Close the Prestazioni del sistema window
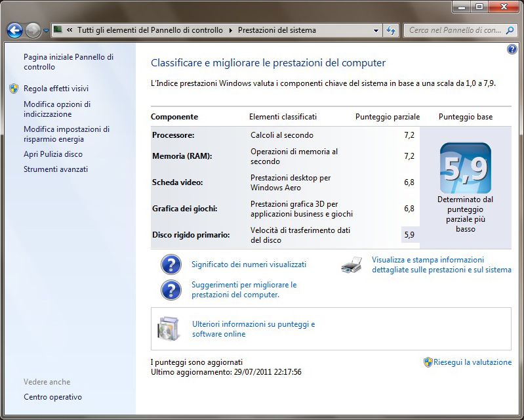Viewport: 524px width, 420px height. pyautogui.click(x=504, y=7)
